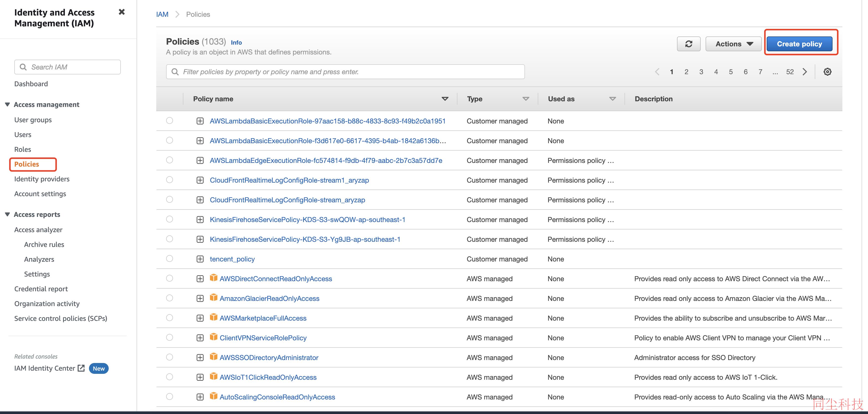Open Access analyzer in sidebar

pos(38,230)
